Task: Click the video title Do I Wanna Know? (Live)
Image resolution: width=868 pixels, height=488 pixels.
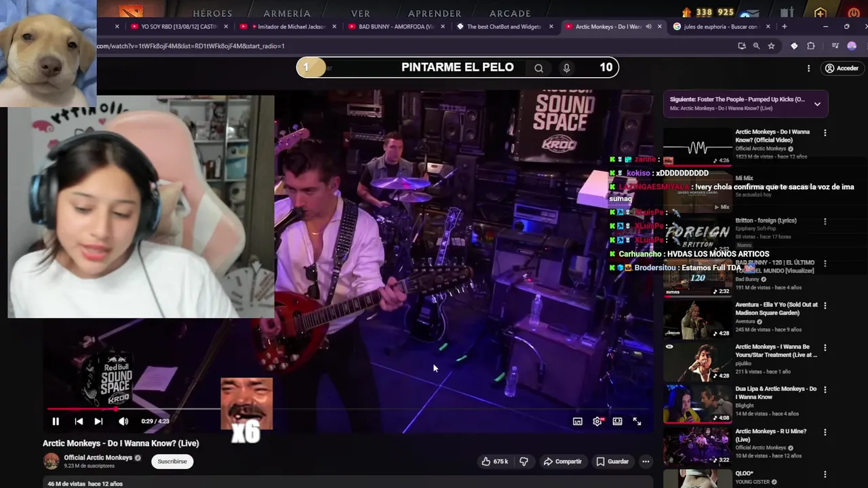Action: tap(121, 443)
